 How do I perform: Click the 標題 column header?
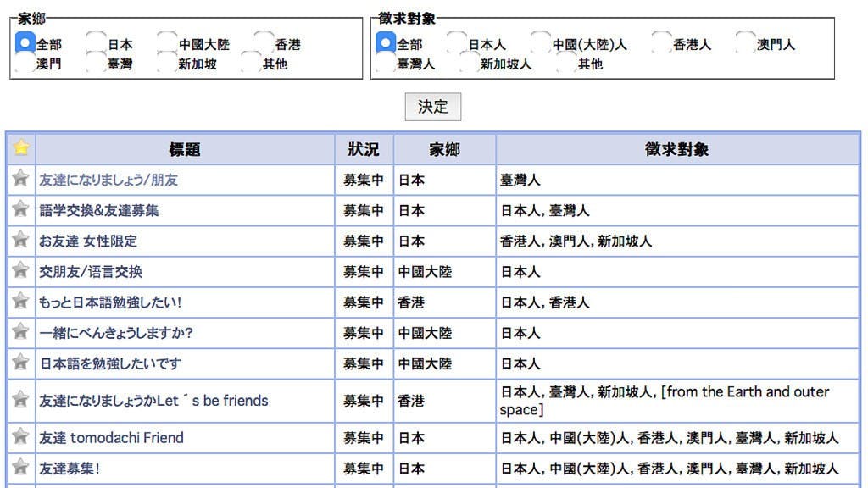tap(185, 149)
